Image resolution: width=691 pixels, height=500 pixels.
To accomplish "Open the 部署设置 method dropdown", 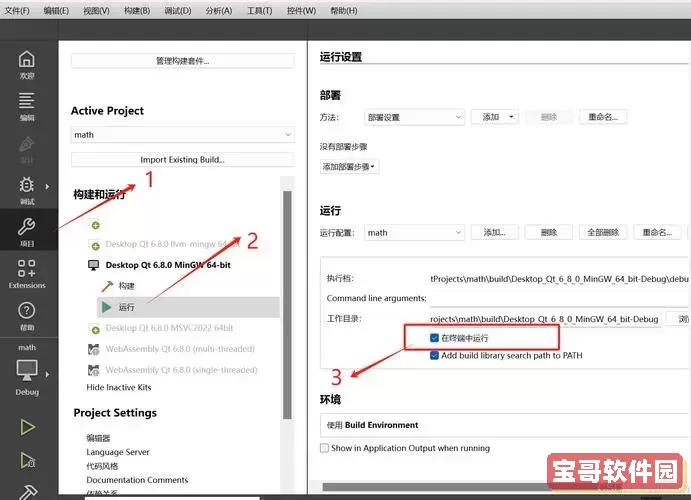I will (x=414, y=117).
